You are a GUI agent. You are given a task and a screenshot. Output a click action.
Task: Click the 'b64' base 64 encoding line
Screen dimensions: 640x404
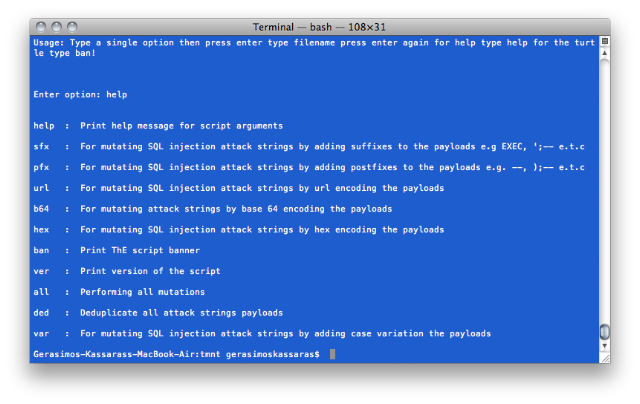click(213, 209)
